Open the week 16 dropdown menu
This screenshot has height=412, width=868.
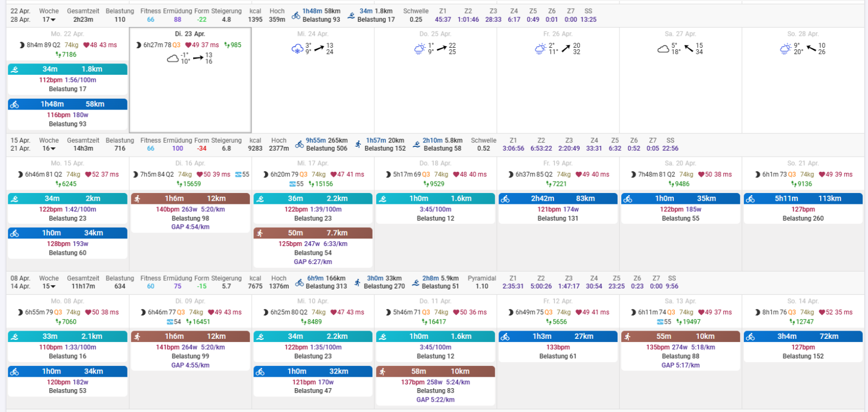[x=53, y=149]
